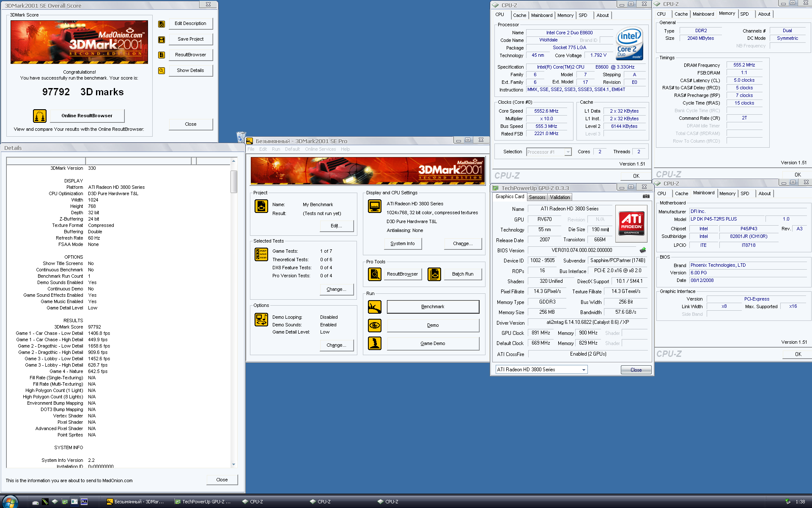This screenshot has width=812, height=508.
Task: Launch the green GPU-Z quick launch icon
Action: point(65,502)
